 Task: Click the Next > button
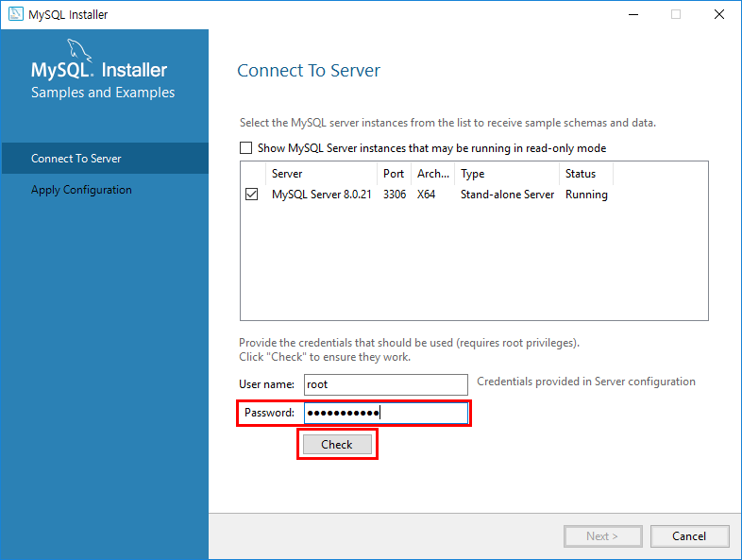point(602,535)
